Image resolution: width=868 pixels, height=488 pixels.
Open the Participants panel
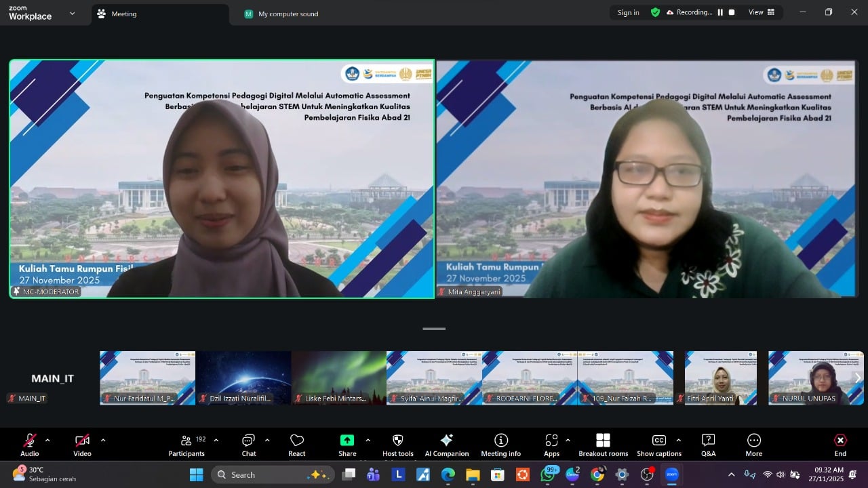(x=186, y=445)
